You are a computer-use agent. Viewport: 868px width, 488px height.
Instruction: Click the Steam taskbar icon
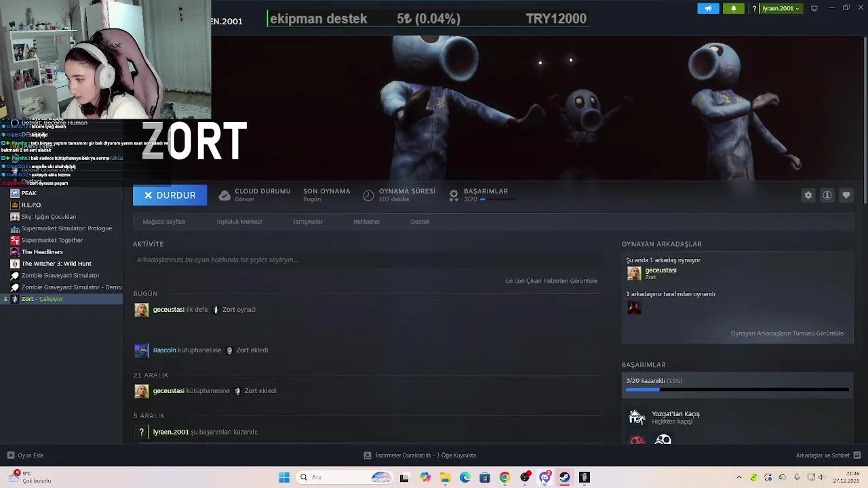pos(564,477)
